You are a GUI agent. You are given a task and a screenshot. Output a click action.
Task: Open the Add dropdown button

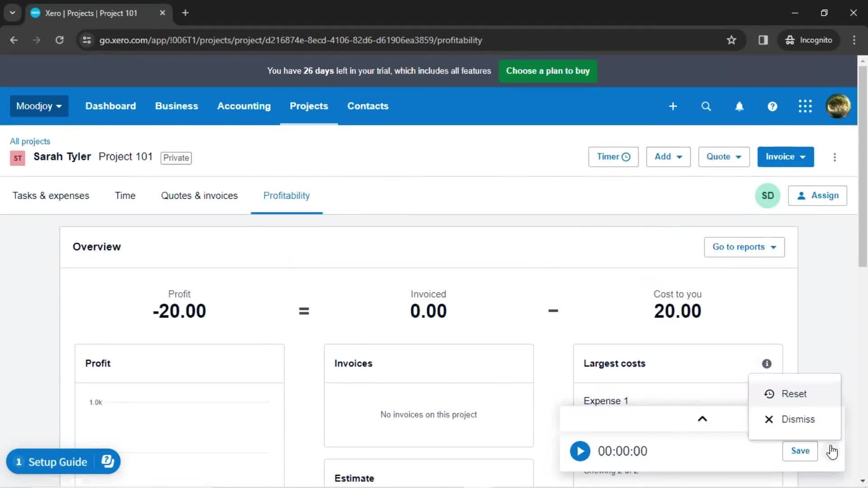pyautogui.click(x=668, y=157)
